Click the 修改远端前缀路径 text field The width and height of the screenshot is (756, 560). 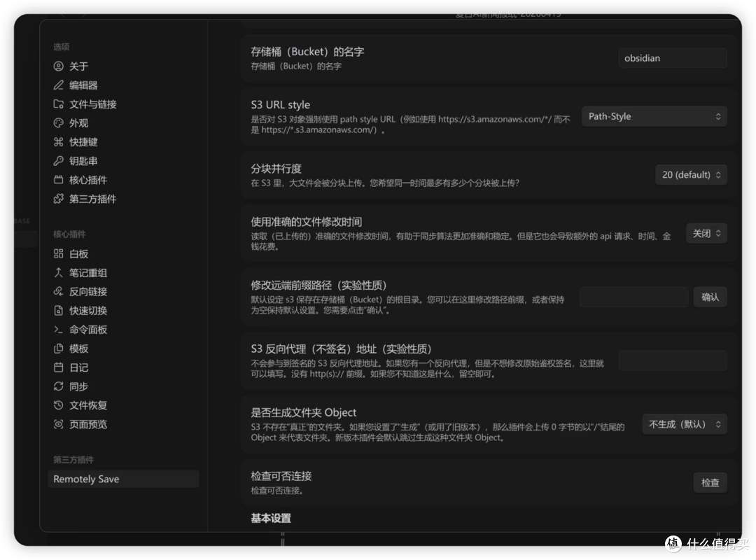click(633, 297)
